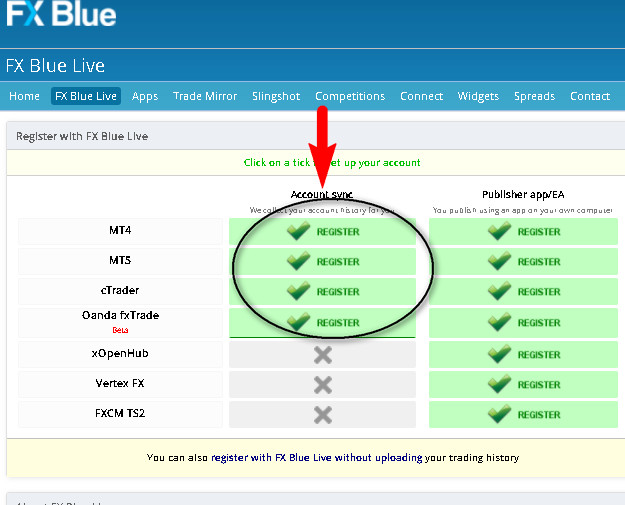Click MT5 Publisher app REGISTER link

pos(539,262)
